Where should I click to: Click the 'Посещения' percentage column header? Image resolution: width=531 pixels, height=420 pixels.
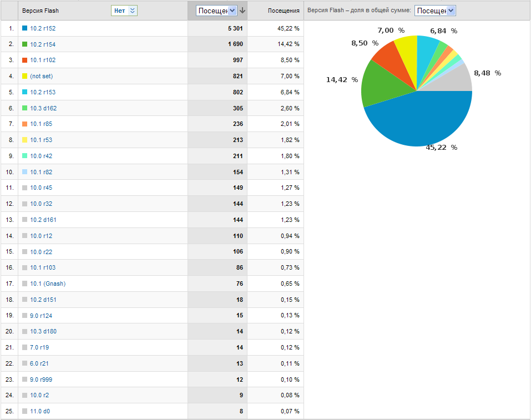pos(283,11)
